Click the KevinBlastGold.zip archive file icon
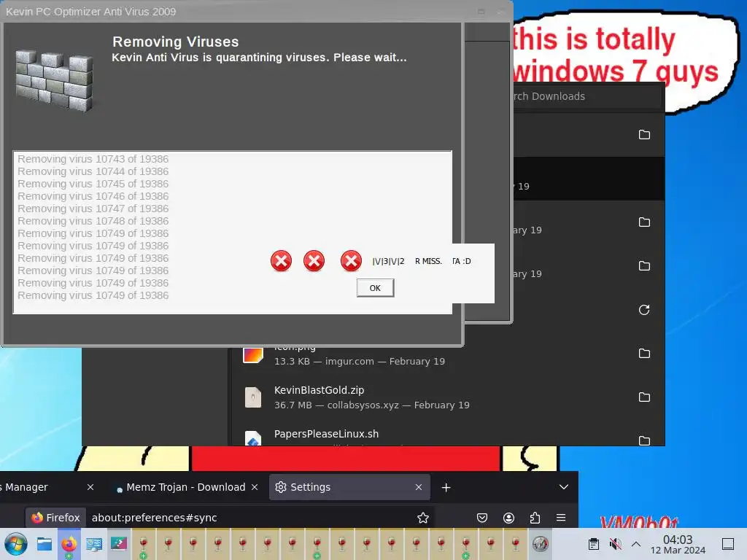The image size is (747, 560). click(253, 397)
